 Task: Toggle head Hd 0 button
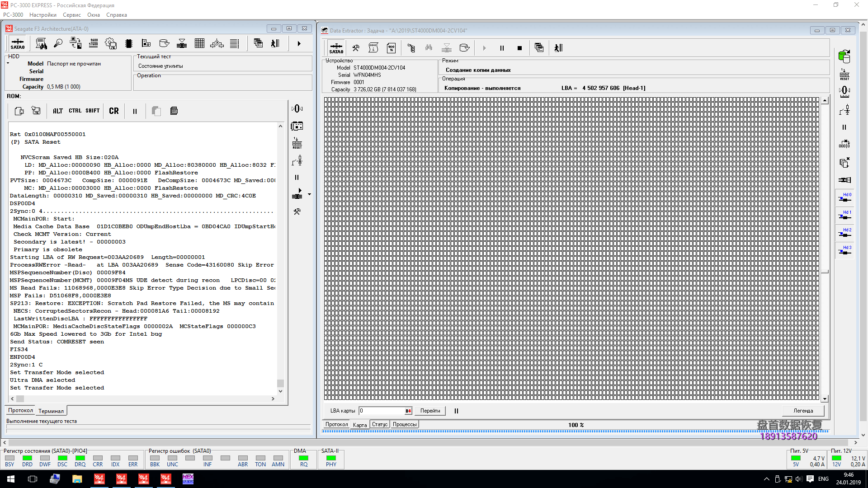(x=844, y=197)
